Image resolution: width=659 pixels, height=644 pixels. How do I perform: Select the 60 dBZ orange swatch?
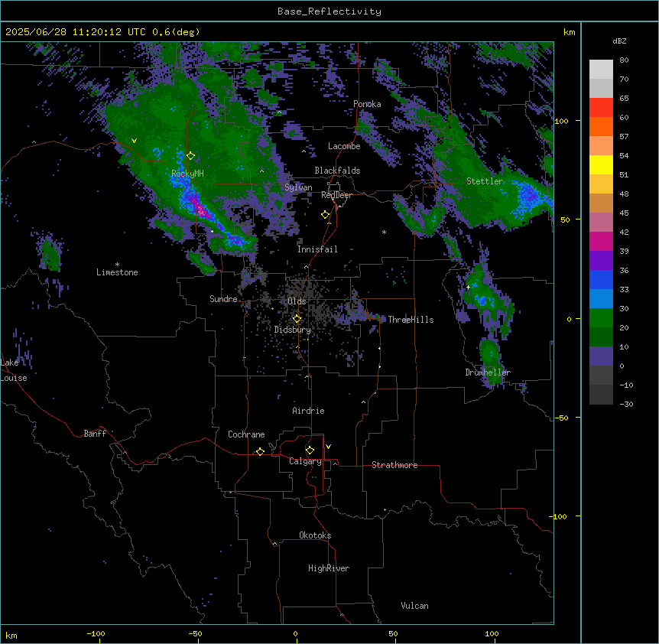click(x=601, y=126)
